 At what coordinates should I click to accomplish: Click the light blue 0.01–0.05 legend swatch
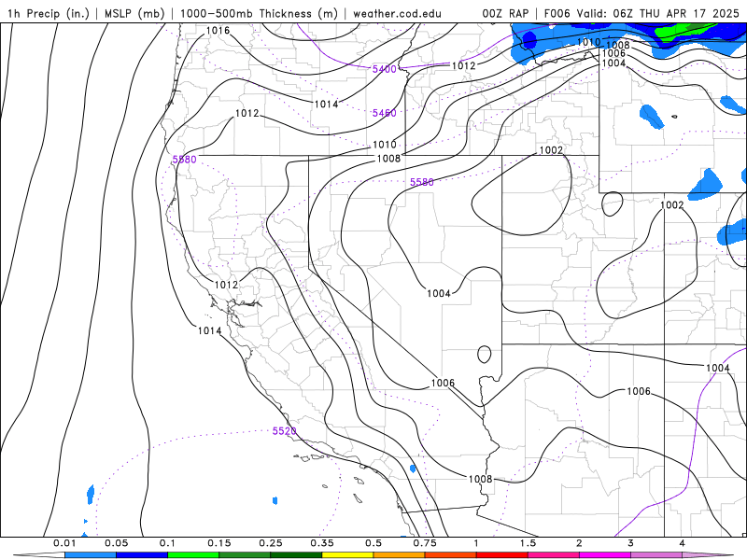(x=91, y=555)
